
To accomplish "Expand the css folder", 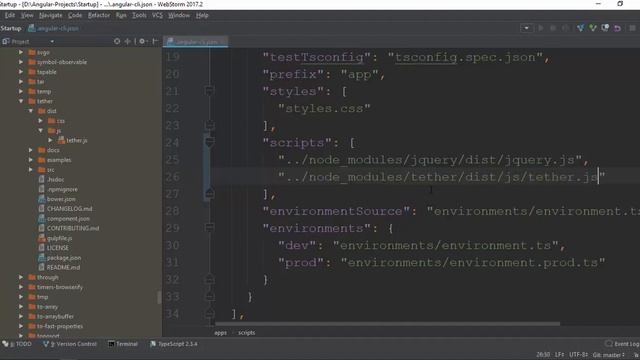I will click(40, 121).
